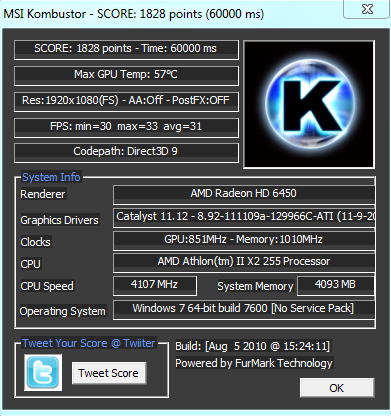Screen dimensions: 391x416
Task: Click the resolution 1920x1080 settings field
Action: click(126, 101)
